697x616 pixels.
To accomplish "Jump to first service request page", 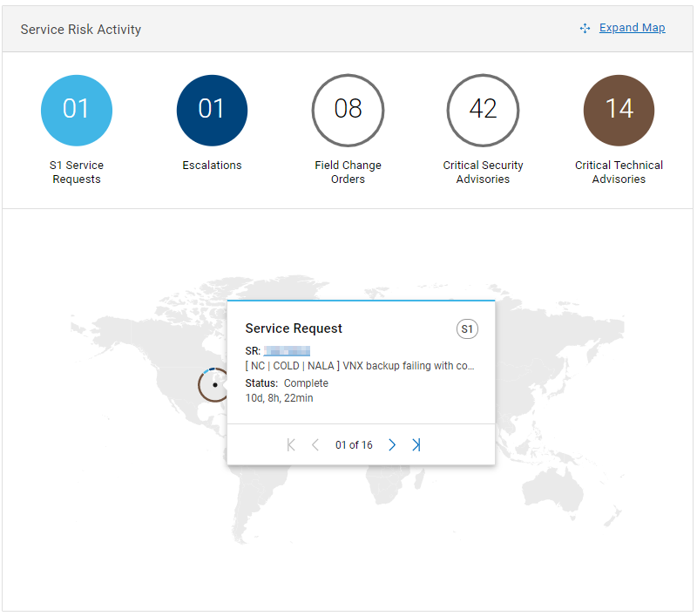I will click(x=291, y=445).
